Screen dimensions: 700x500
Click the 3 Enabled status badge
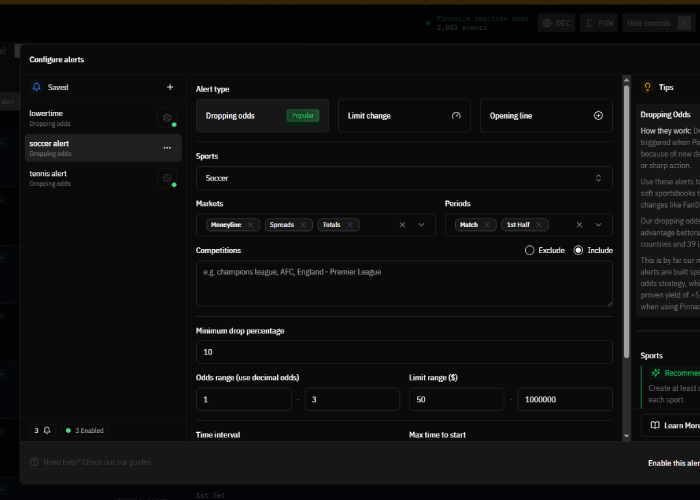pos(84,430)
